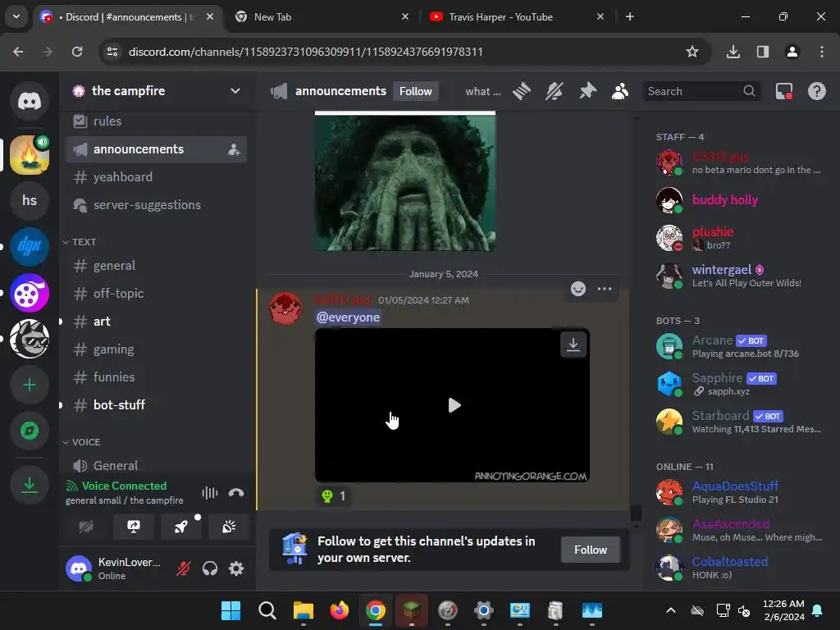Viewport: 840px width, 630px height.
Task: Open Pinned Messages pin icon
Action: tap(587, 91)
